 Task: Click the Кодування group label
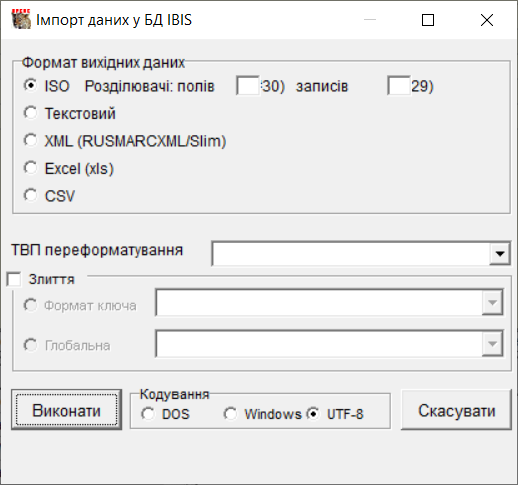click(174, 394)
